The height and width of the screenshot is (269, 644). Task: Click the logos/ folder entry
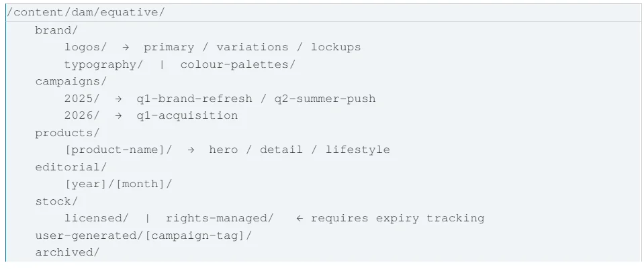pos(85,47)
